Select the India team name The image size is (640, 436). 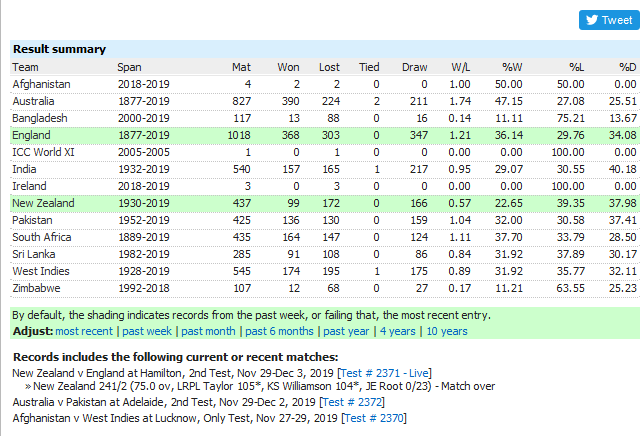pyautogui.click(x=24, y=169)
